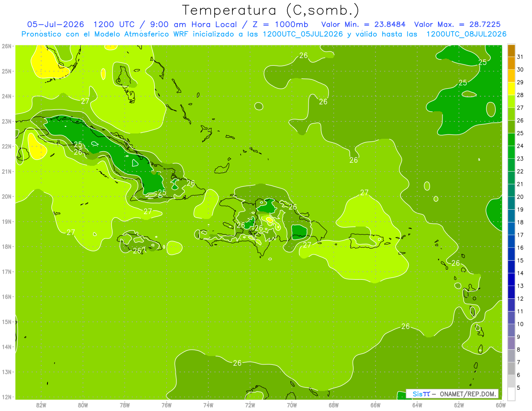Click the 62W longitude axis label
The height and width of the screenshot is (411, 532).
pyautogui.click(x=459, y=405)
